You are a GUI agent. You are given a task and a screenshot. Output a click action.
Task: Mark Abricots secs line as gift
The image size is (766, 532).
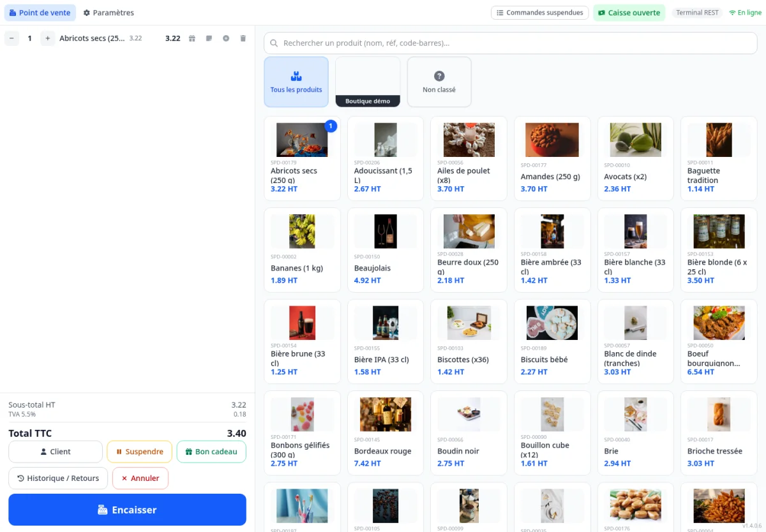pos(192,38)
